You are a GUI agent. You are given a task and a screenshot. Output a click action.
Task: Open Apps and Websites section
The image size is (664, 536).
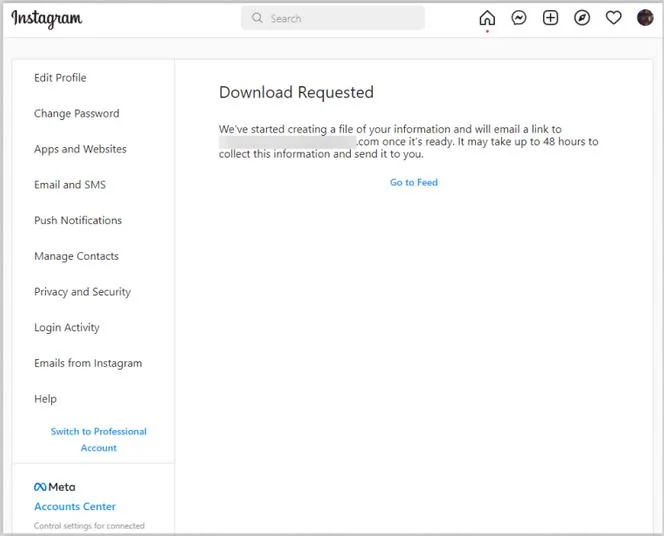pyautogui.click(x=80, y=149)
